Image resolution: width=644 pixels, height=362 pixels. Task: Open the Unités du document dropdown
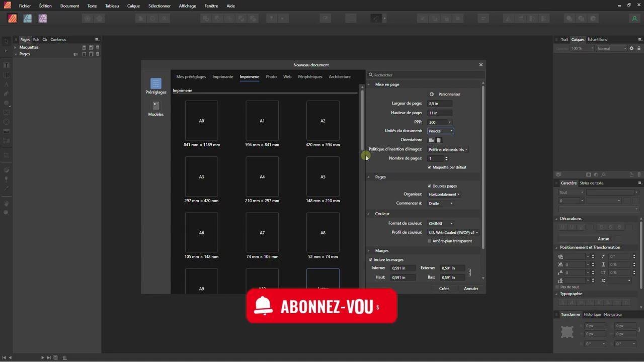(441, 131)
